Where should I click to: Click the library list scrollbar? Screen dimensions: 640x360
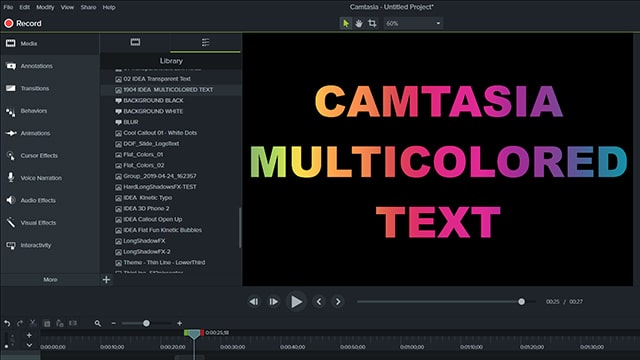(x=240, y=228)
